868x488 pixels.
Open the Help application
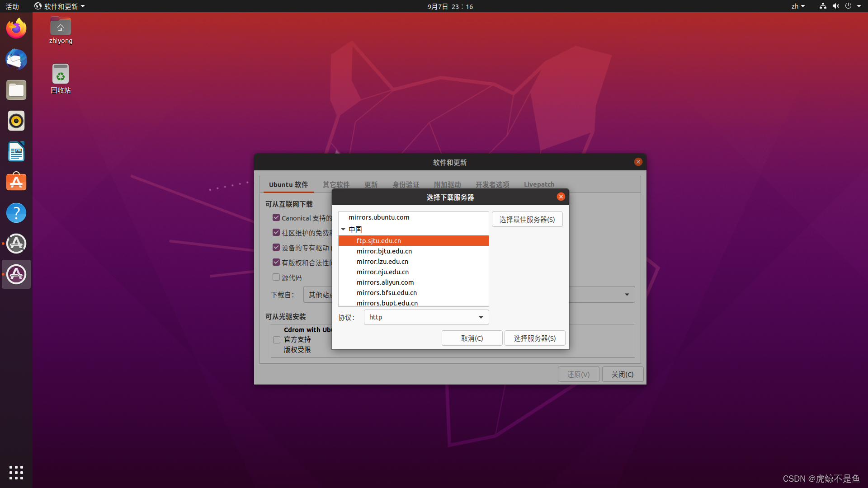coord(16,213)
